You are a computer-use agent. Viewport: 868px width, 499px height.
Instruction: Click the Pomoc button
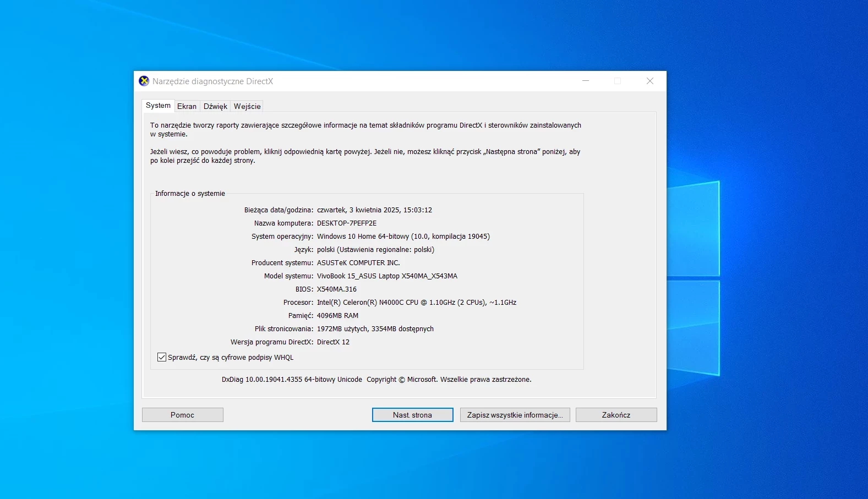pos(183,415)
